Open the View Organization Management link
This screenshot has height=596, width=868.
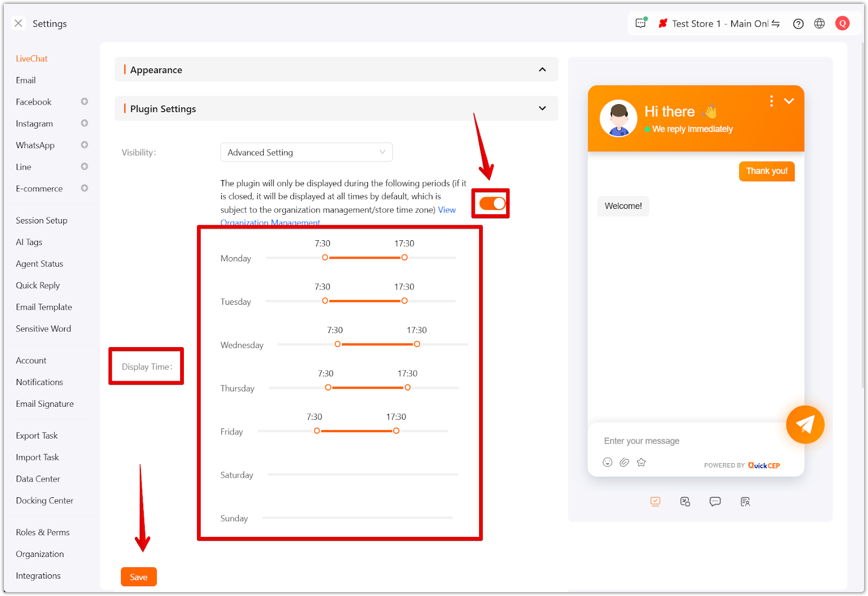[446, 210]
